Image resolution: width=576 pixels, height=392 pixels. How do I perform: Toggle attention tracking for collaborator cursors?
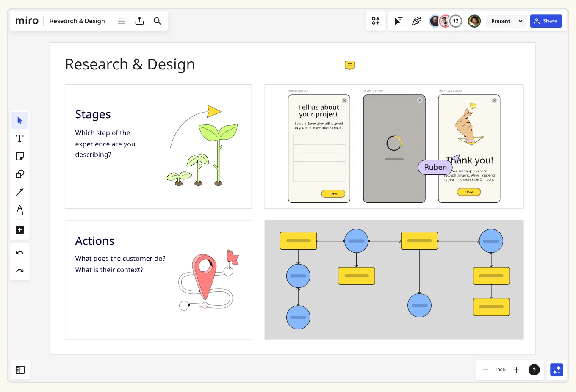[398, 21]
